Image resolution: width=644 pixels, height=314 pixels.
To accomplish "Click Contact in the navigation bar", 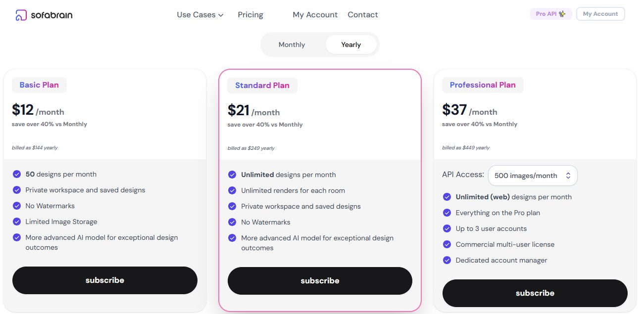I will coord(362,15).
